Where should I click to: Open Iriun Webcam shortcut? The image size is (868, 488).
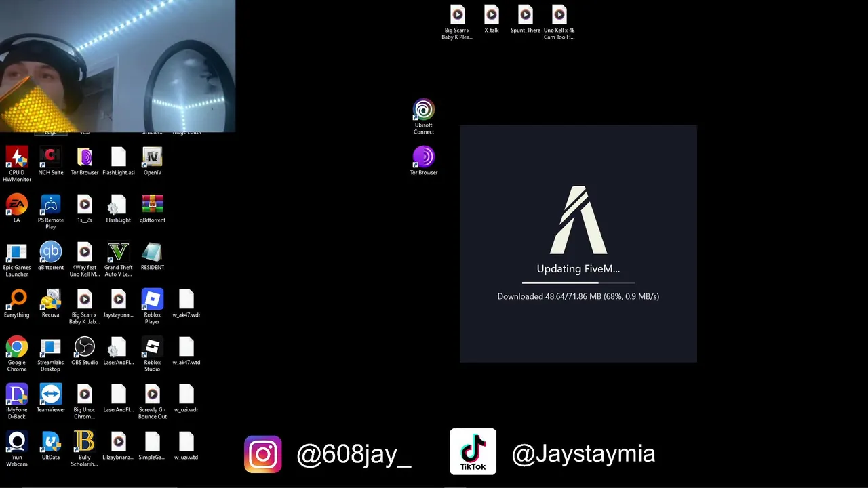point(17,449)
